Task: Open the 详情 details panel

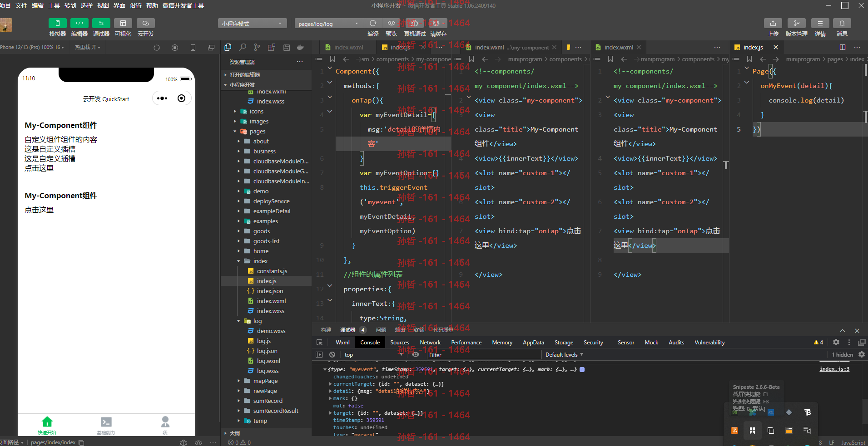Action: click(x=820, y=23)
